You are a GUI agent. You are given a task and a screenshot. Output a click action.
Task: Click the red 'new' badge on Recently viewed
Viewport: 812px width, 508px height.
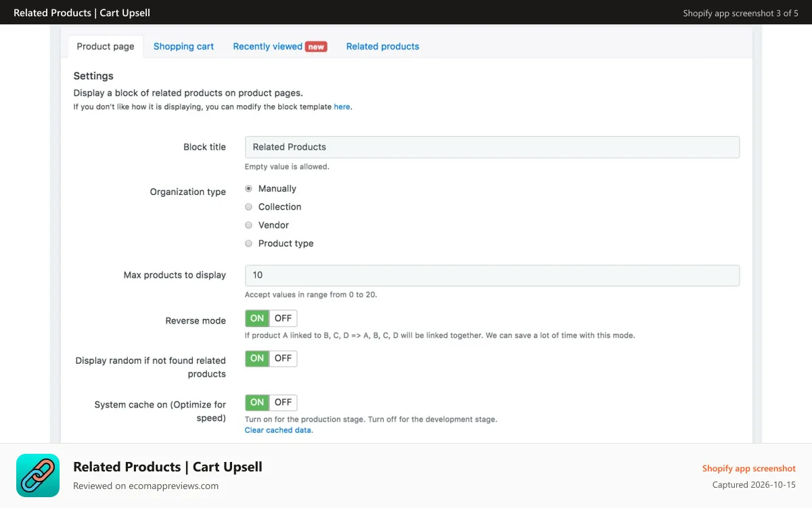pos(316,47)
